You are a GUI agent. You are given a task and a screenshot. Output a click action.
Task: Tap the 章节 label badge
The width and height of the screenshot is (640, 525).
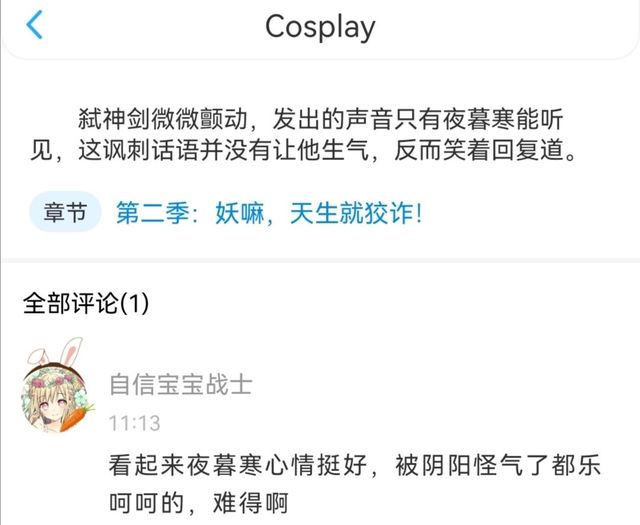pos(65,212)
